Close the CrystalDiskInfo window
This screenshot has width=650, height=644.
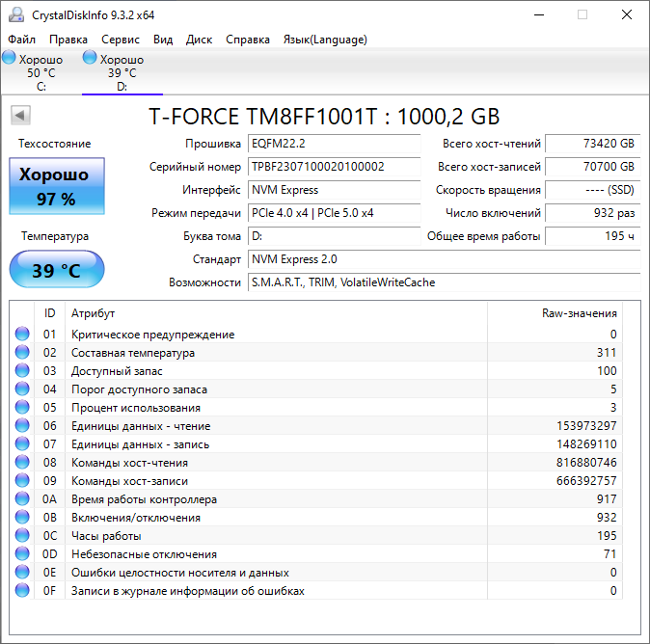(626, 14)
